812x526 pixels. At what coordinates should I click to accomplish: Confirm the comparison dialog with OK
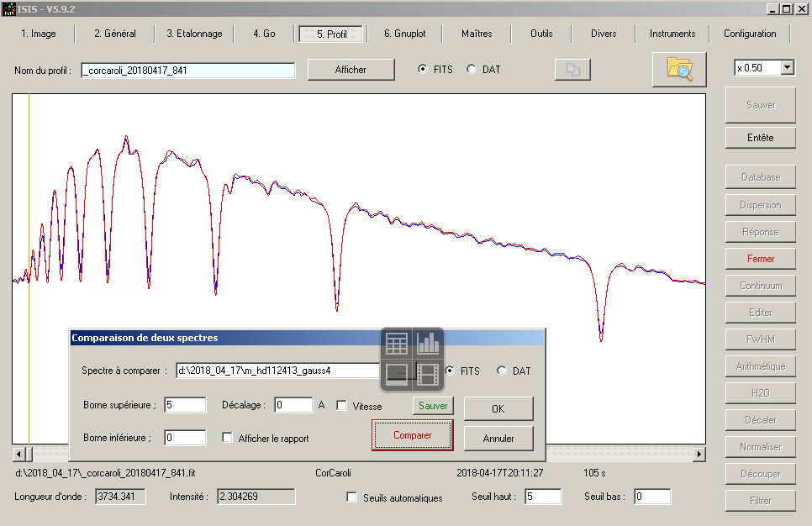(498, 409)
